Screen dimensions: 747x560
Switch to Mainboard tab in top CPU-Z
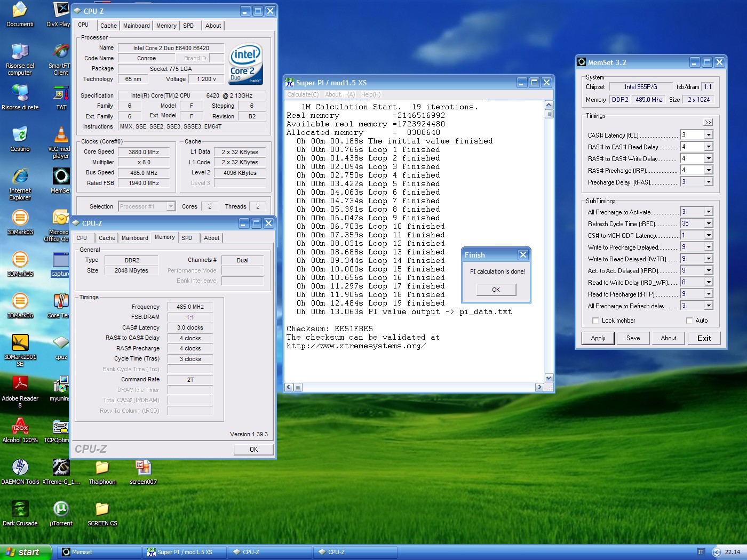click(137, 26)
